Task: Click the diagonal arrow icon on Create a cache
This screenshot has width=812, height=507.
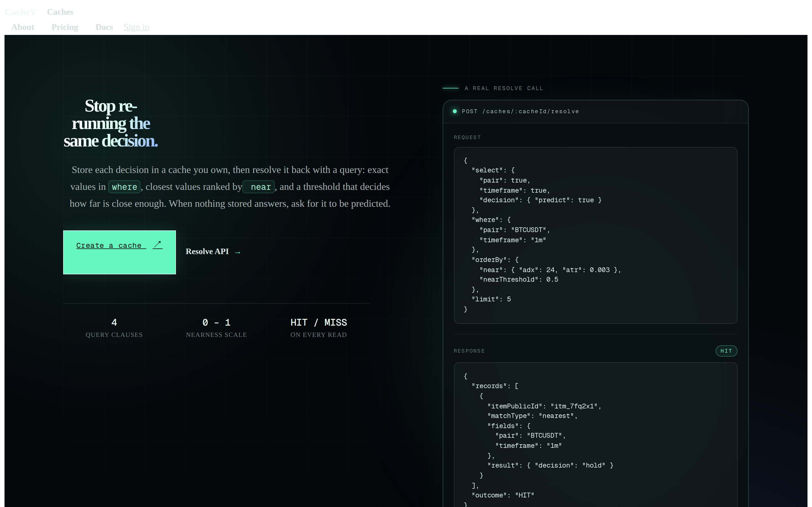Action: click(157, 245)
